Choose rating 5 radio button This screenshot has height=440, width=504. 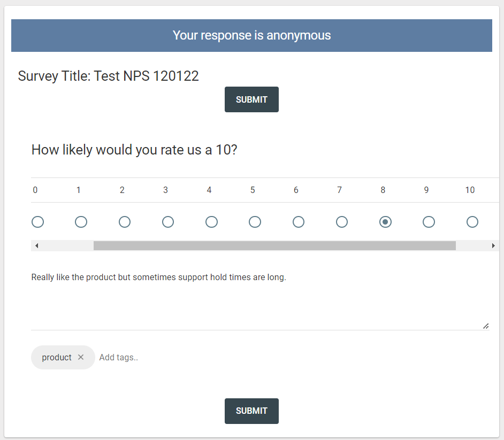255,222
